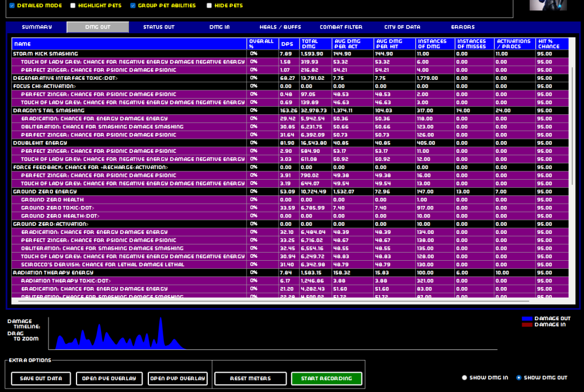Click the Save Out Data button

41,379
